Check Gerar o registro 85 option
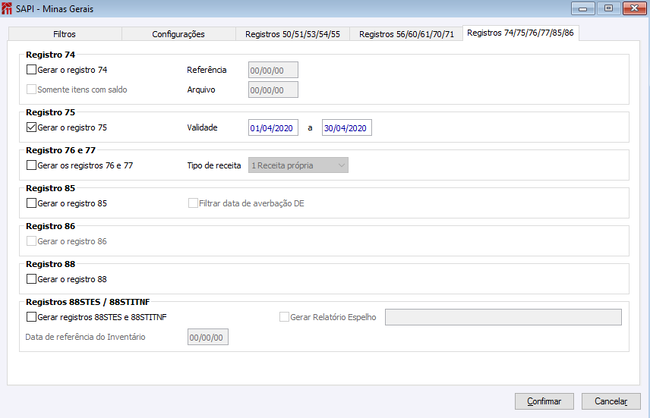The image size is (650, 418). point(31,203)
